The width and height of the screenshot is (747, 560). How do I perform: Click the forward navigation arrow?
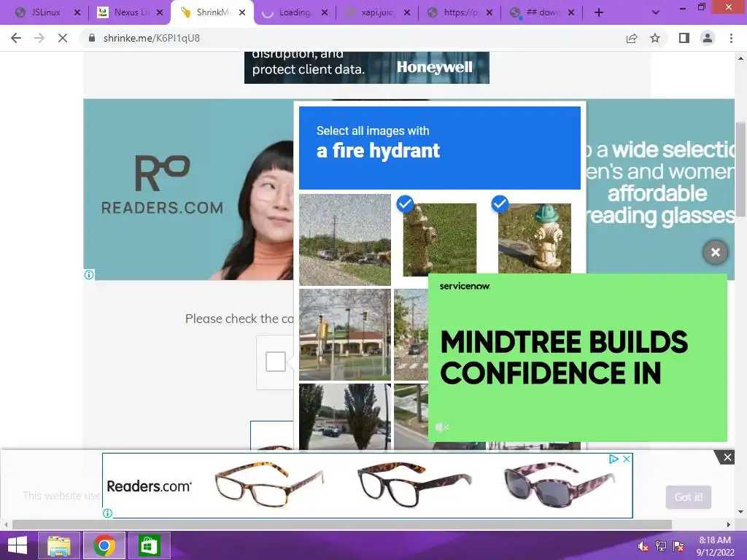click(x=39, y=38)
